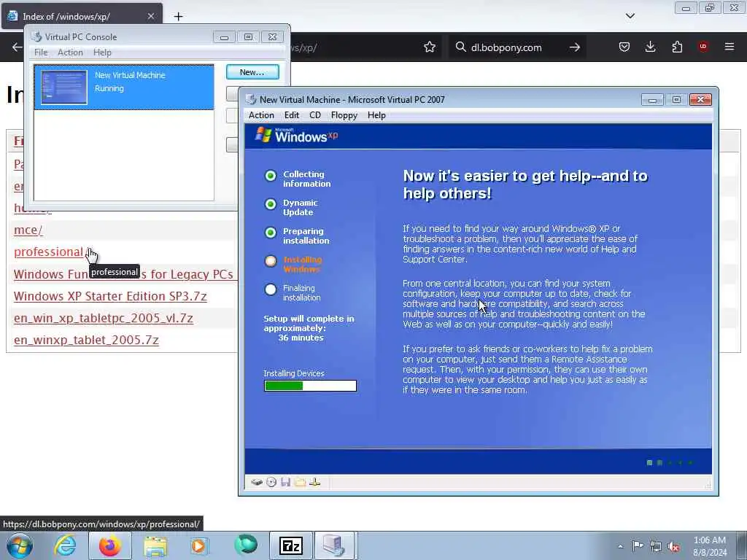Viewport: 747px width, 560px height.
Task: Click the Finalizing installation step indicator
Action: [x=271, y=289]
